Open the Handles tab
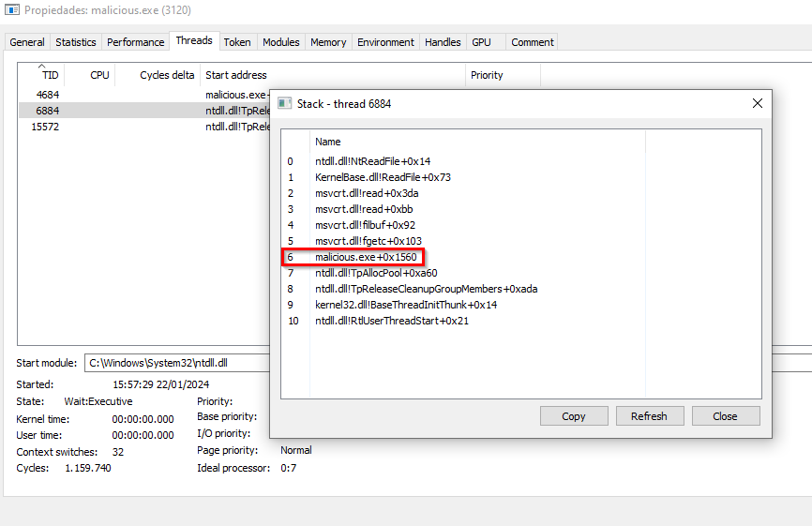 click(443, 42)
